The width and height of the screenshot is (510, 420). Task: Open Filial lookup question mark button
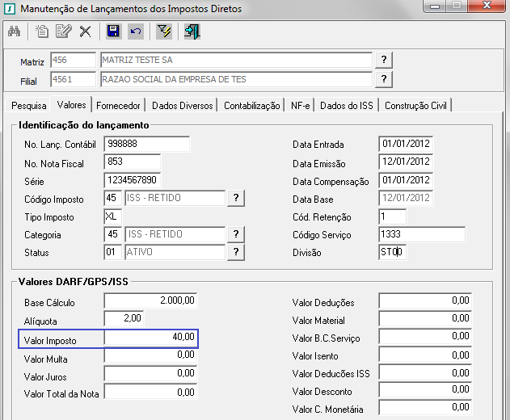pyautogui.click(x=384, y=79)
